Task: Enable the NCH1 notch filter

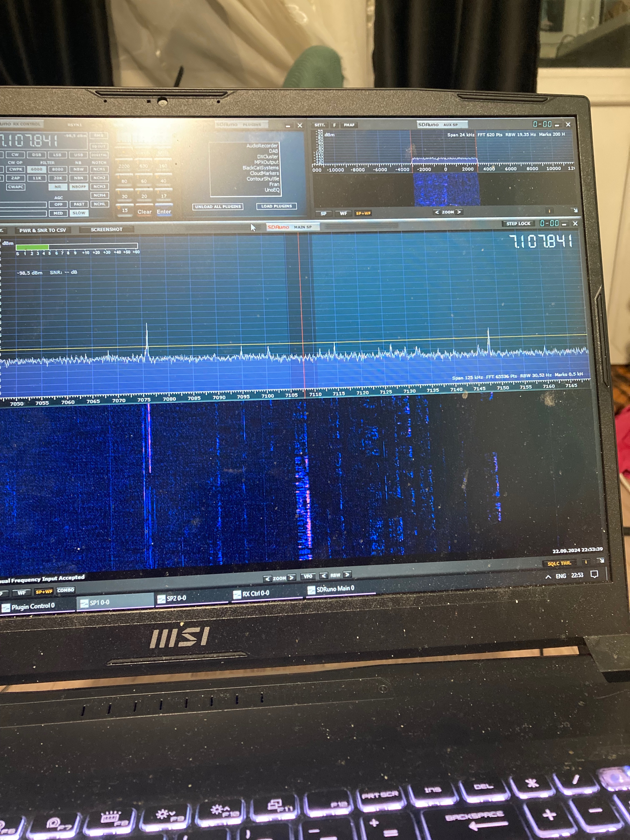Action: [99, 169]
